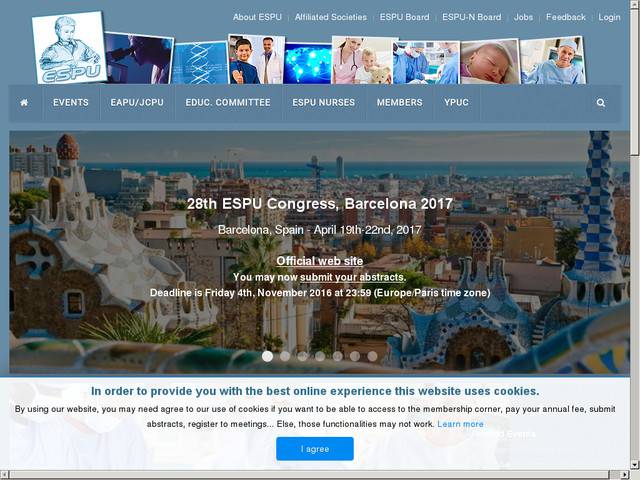This screenshot has width=640, height=480.
Task: Click the nurse with child and teddy photo
Action: coord(362,60)
